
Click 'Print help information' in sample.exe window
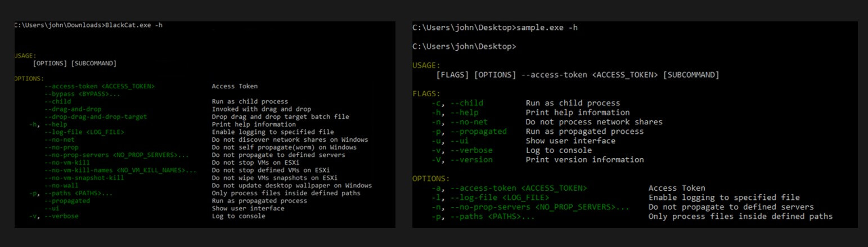pyautogui.click(x=578, y=113)
